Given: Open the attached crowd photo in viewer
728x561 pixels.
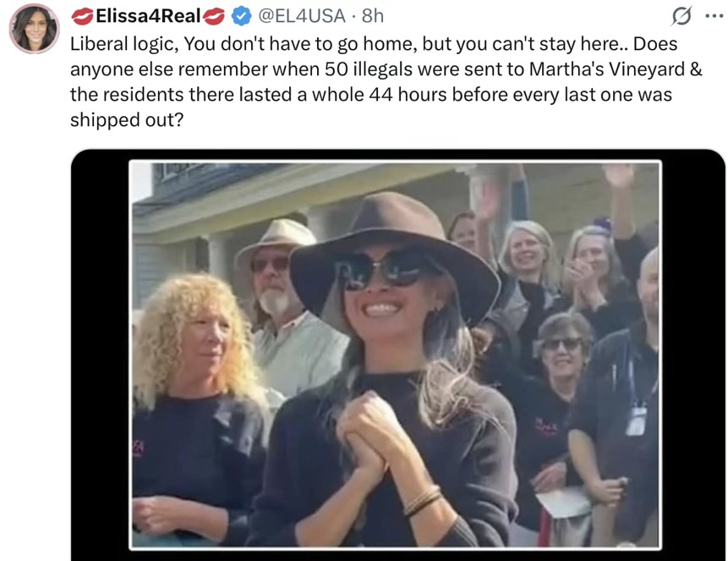Looking at the screenshot, I should [x=395, y=355].
